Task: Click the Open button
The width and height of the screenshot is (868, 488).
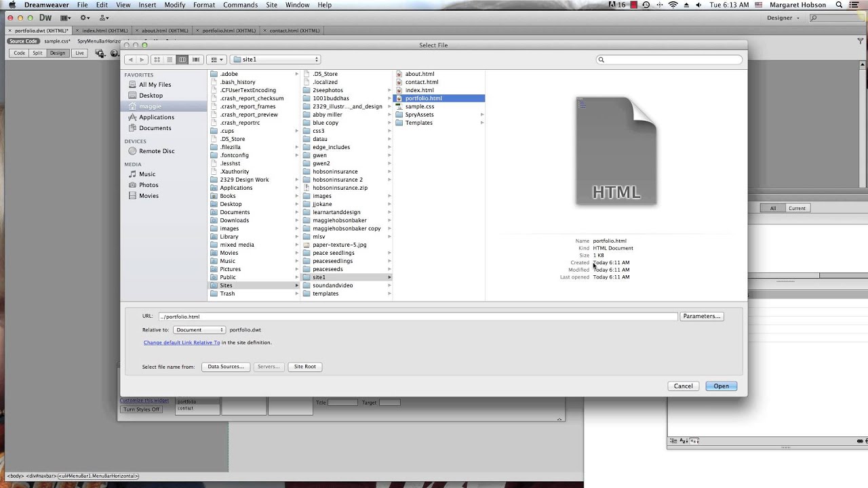Action: [x=721, y=386]
